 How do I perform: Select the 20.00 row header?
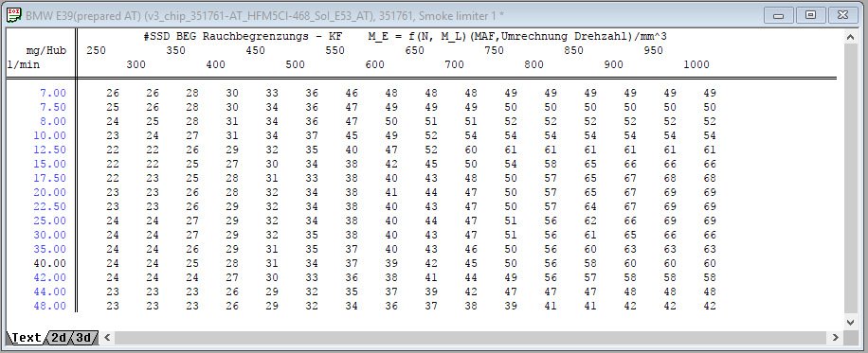49,192
